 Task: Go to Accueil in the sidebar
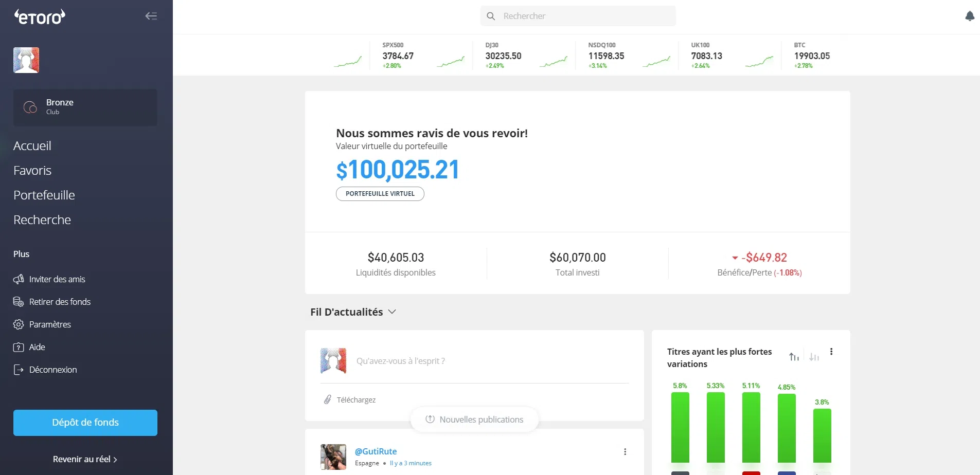point(32,146)
